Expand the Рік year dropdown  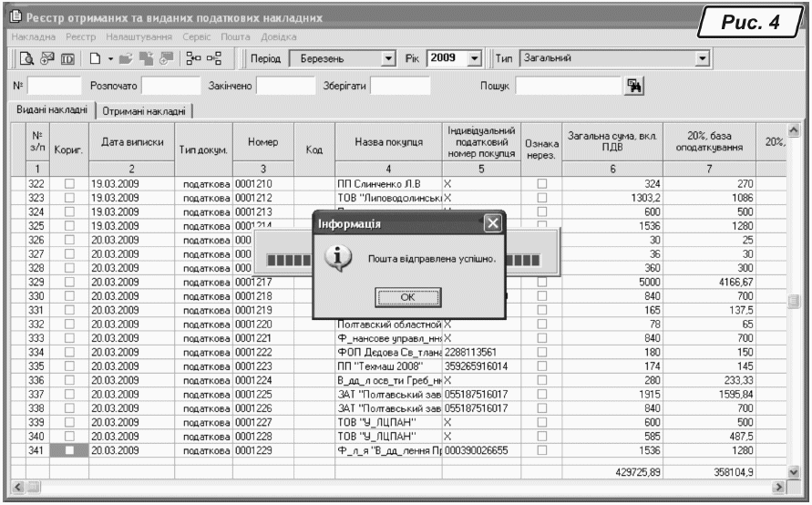click(474, 60)
